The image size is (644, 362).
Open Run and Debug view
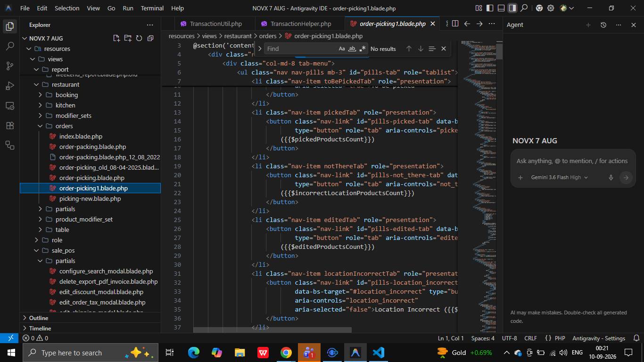10,86
